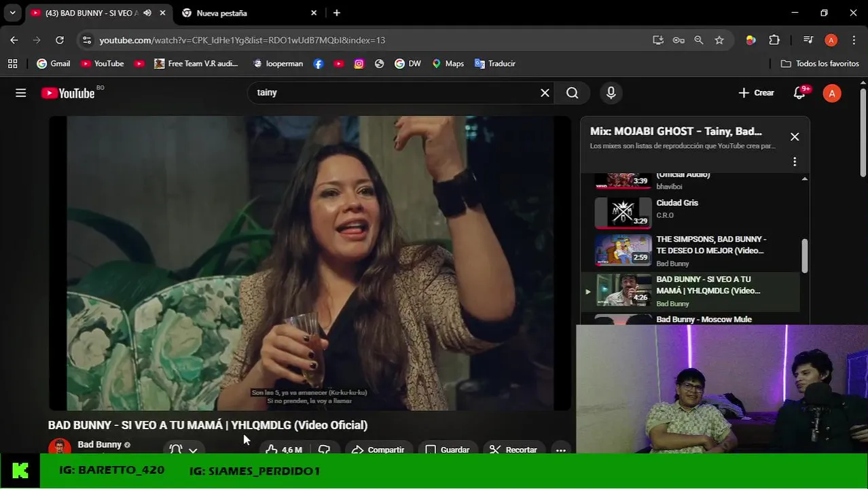This screenshot has height=489, width=868.
Task: Play Bad Bunny - Moscow Mule playlist item
Action: pos(691,319)
